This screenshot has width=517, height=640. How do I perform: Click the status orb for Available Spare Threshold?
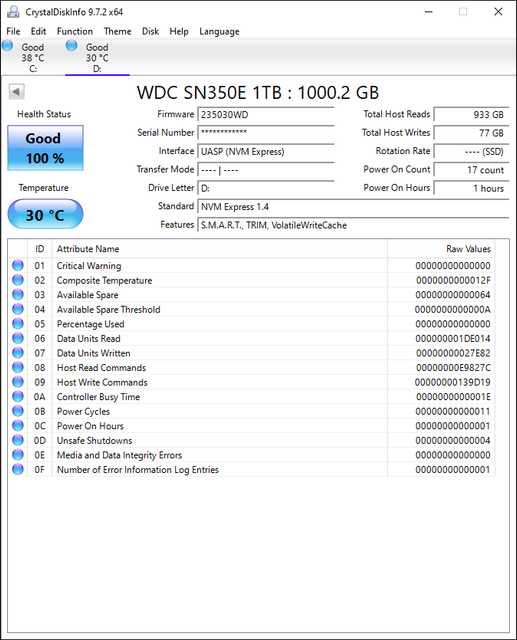coord(18,309)
